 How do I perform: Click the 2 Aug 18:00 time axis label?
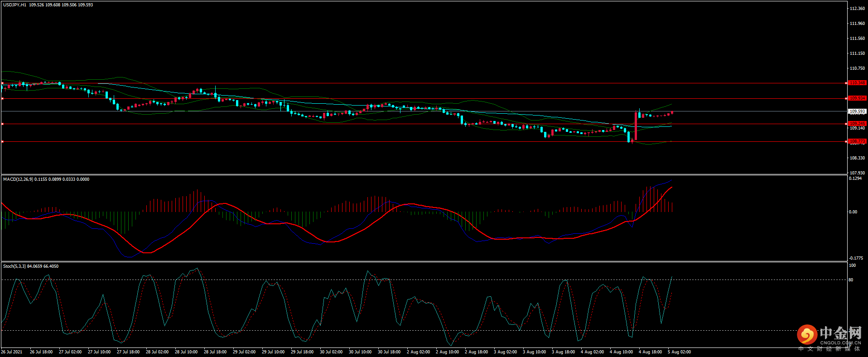476,352
